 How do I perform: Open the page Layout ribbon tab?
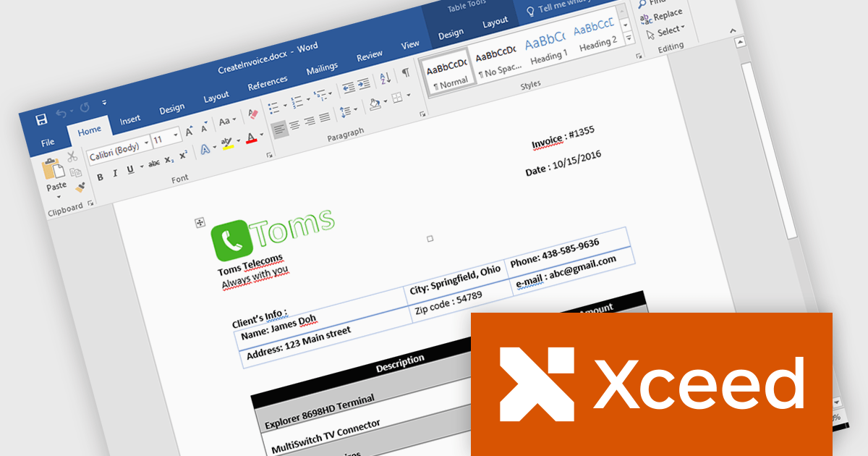(216, 97)
